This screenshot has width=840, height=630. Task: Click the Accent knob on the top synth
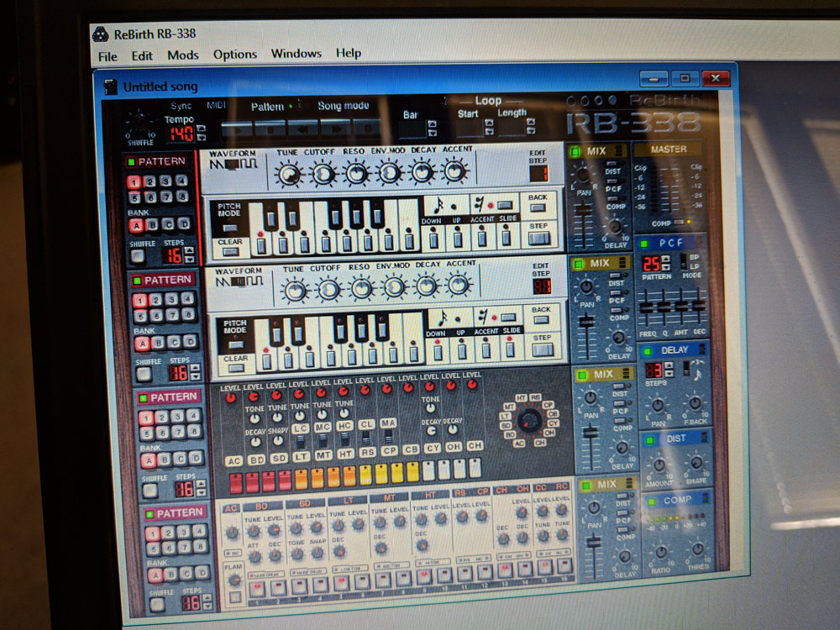coord(454,172)
